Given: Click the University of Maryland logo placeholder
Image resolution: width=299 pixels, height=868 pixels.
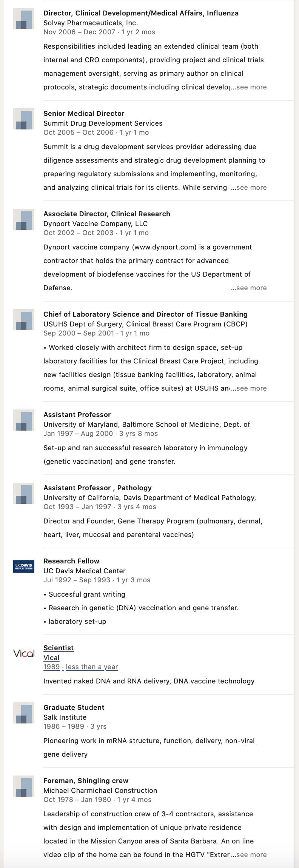Looking at the screenshot, I should click(24, 420).
